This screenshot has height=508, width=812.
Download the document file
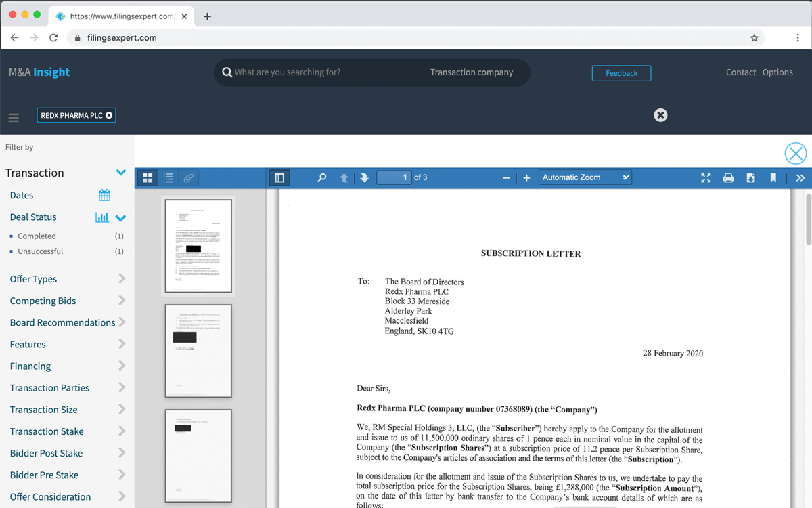(x=750, y=178)
